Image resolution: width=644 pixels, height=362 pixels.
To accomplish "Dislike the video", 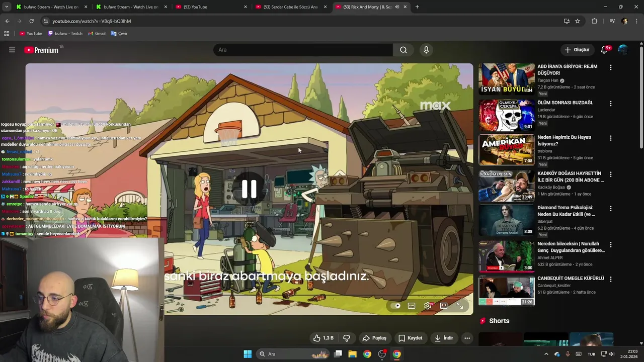I will point(347,338).
